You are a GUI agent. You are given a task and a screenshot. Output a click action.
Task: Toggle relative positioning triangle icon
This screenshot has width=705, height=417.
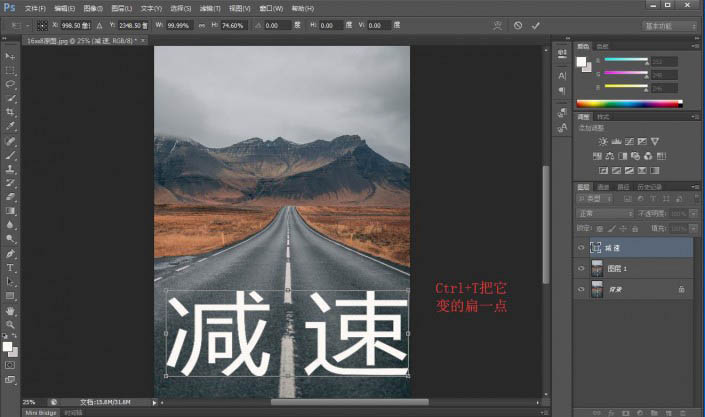[99, 26]
